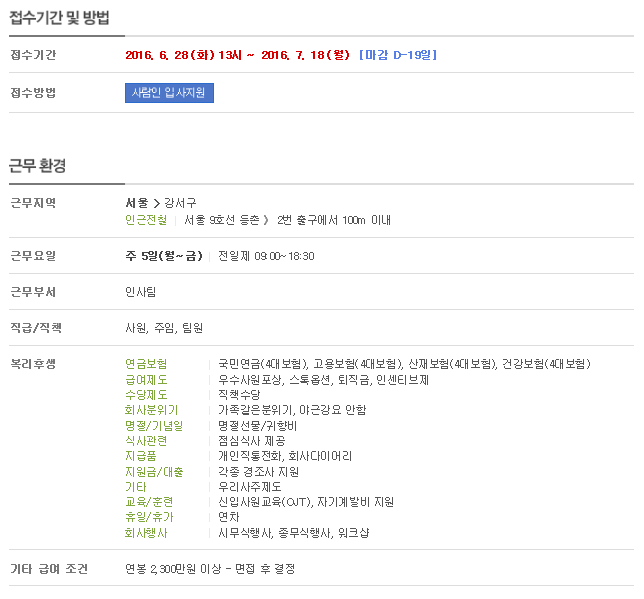Viewport: 644px width, 599px height.
Task: Click the 접수기간 및 방법 section heading
Action: coord(59,18)
